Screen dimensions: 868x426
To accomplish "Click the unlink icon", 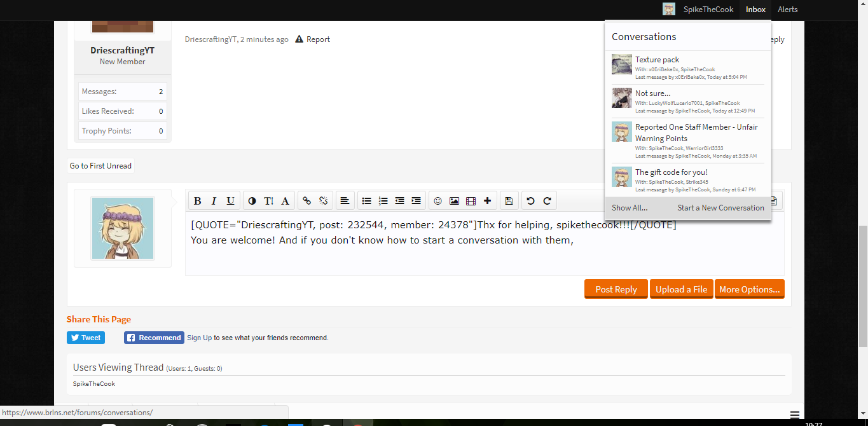I will pyautogui.click(x=323, y=201).
